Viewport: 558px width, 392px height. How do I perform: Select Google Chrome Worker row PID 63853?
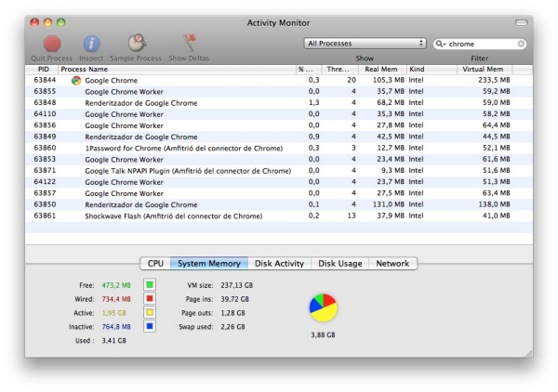[x=279, y=160]
